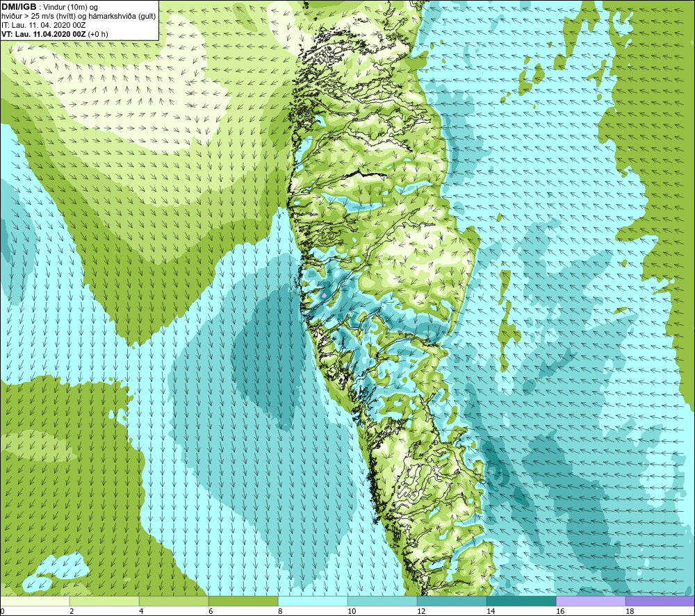Click the 'hviður > 25 m/s' legend line

point(79,17)
